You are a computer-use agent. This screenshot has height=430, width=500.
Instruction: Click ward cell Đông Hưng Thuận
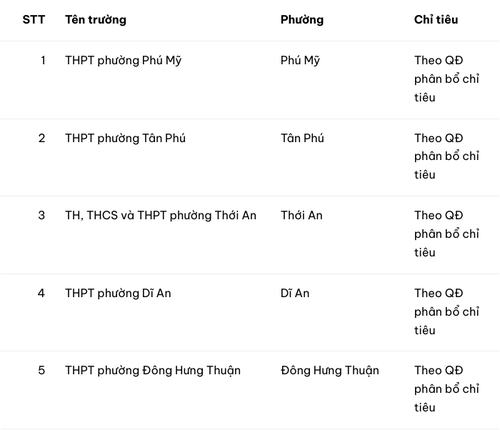pos(330,371)
